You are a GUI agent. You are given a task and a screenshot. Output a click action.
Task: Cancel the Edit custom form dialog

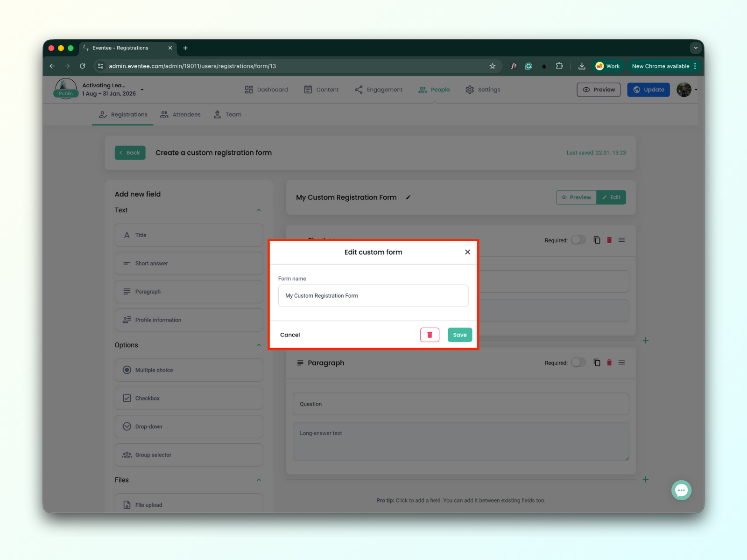pyautogui.click(x=290, y=335)
